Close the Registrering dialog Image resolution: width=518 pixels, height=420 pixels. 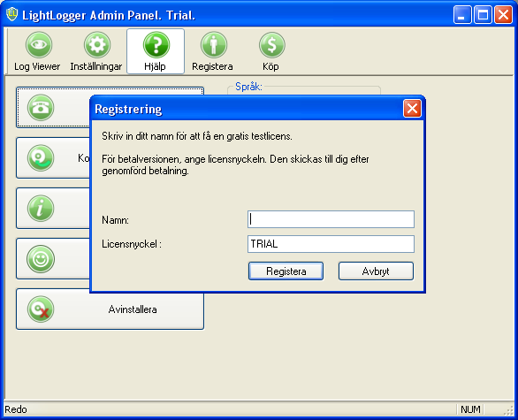(x=412, y=109)
